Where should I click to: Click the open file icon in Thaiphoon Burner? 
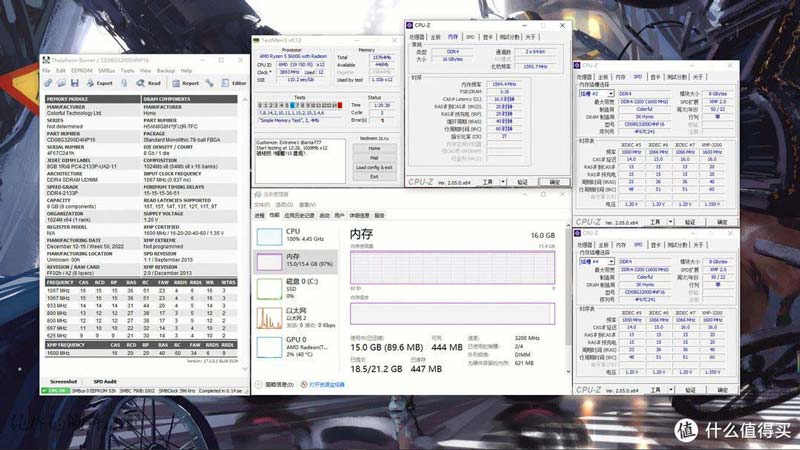(61, 83)
